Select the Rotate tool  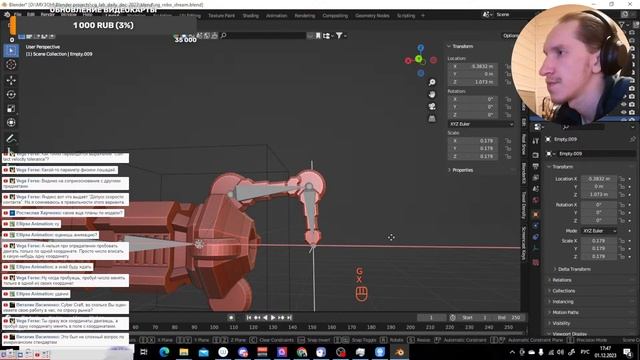coord(11,94)
